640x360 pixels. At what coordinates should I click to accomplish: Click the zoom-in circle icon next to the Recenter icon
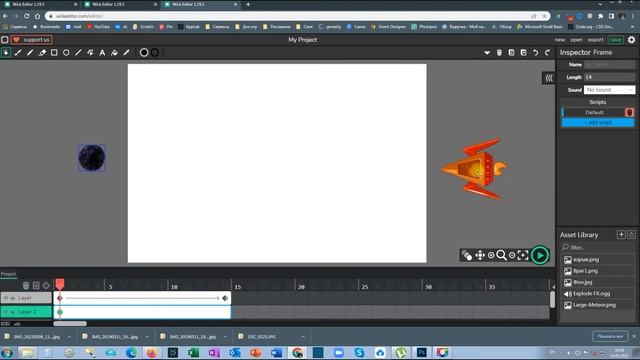pos(512,256)
